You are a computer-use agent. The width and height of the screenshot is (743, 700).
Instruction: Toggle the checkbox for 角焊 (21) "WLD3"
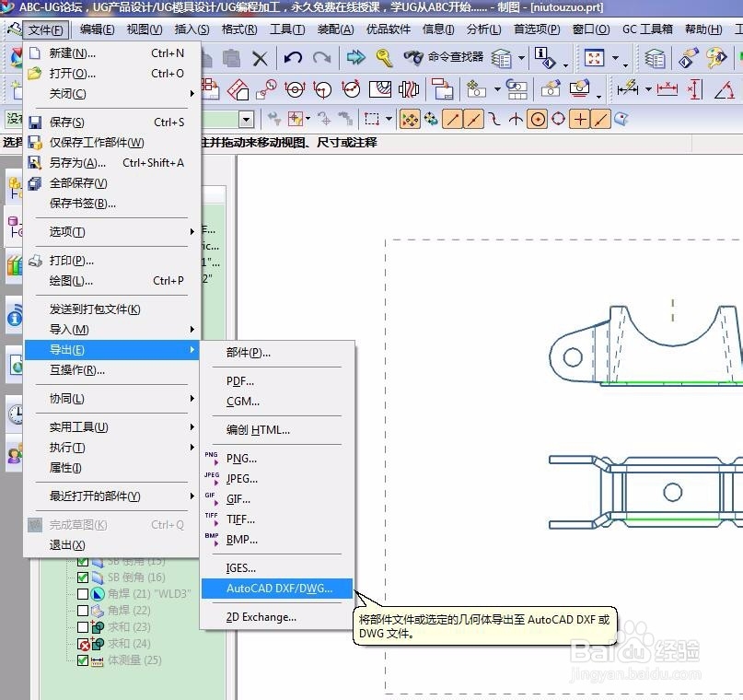click(x=83, y=594)
